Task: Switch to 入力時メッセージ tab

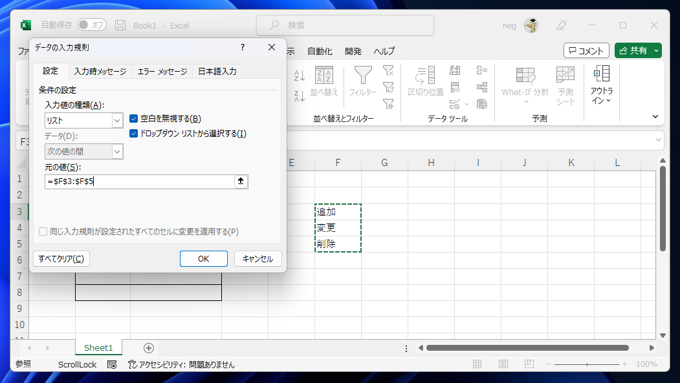Action: pyautogui.click(x=100, y=71)
